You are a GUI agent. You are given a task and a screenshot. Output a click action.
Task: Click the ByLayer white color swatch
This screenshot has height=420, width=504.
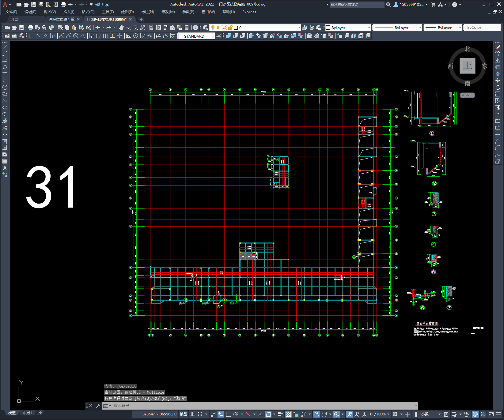click(x=328, y=28)
